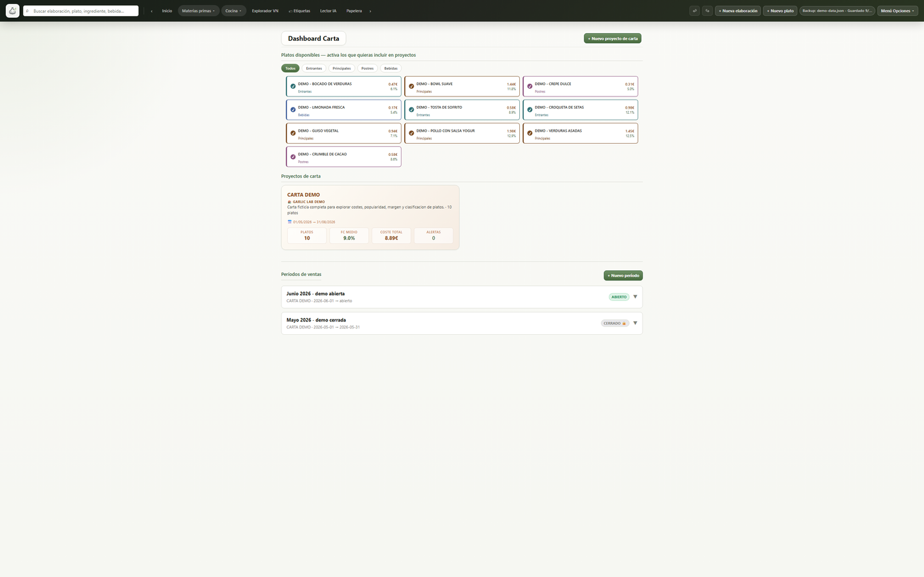Toggle the Crepe Dulce dish checkmark
The image size is (924, 577).
[529, 86]
